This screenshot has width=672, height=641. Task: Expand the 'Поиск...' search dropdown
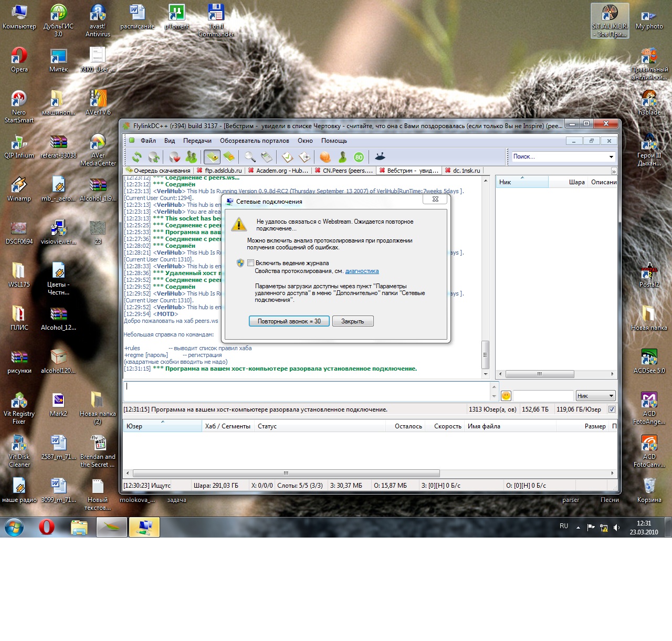tap(611, 157)
